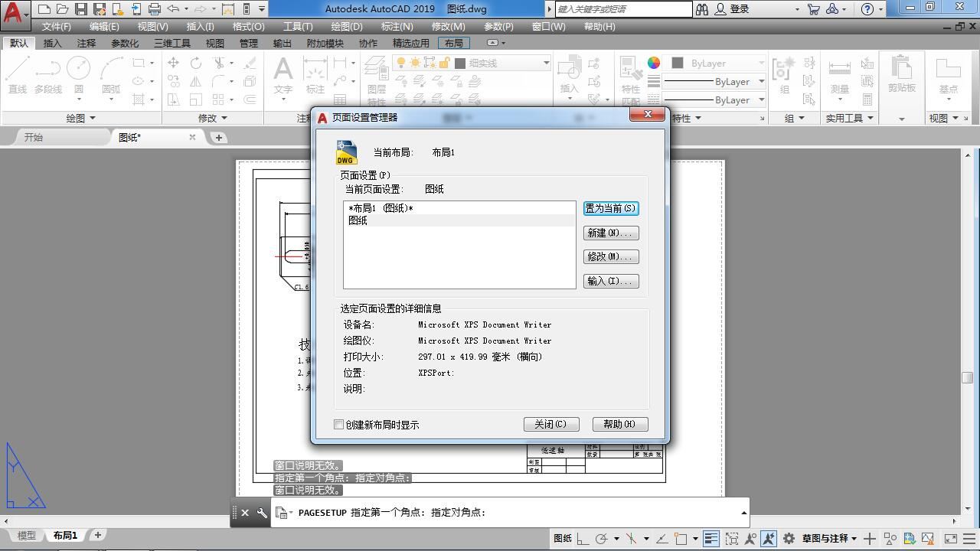Toggle object snap square icon in status bar
This screenshot has width=980, height=551.
point(680,539)
